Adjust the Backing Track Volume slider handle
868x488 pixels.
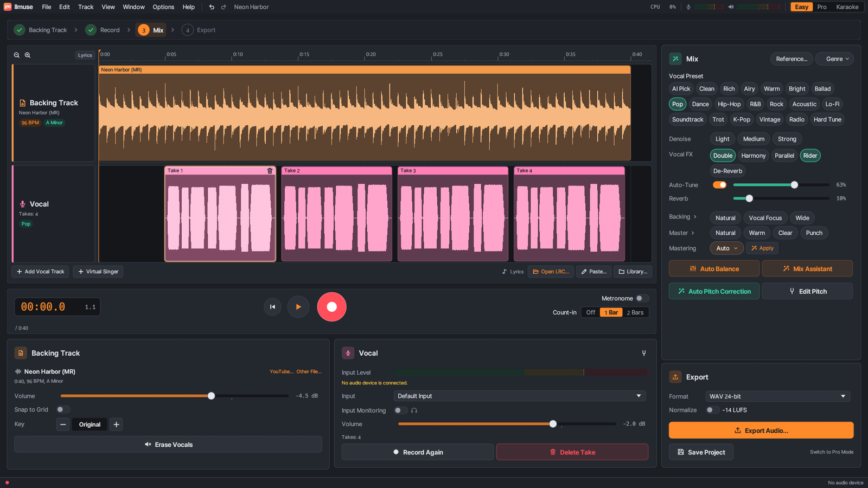(212, 396)
